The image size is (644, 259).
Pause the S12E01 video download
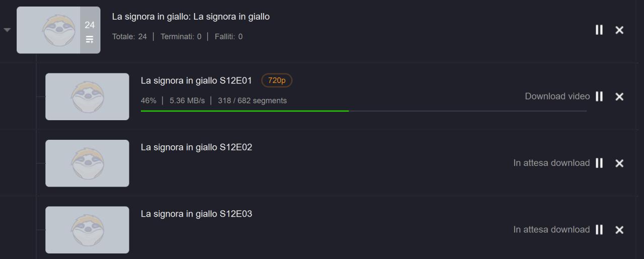click(599, 97)
